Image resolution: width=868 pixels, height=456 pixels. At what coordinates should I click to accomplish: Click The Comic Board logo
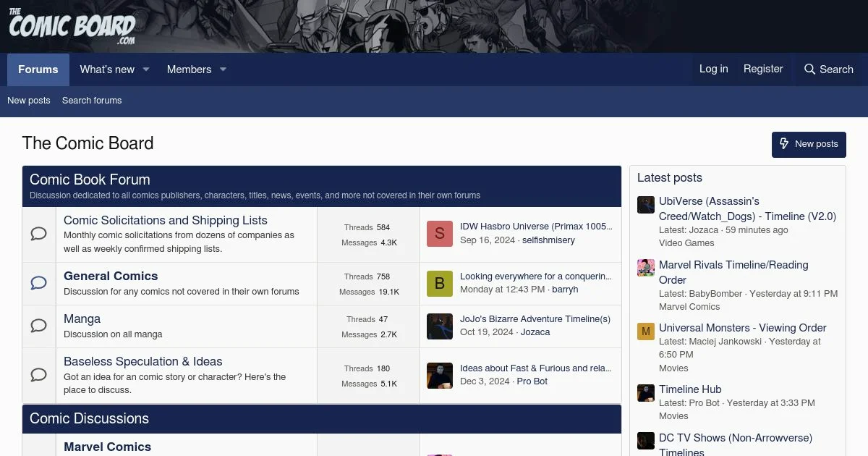(72, 26)
